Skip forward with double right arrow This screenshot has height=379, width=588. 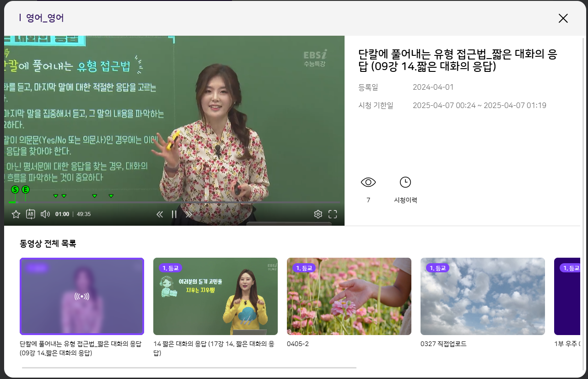(189, 214)
